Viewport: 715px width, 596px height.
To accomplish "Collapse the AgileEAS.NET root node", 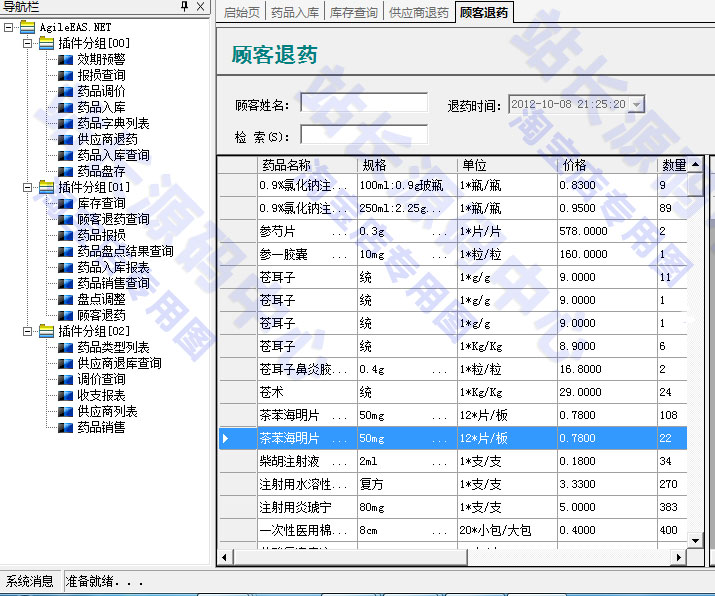I will pos(9,27).
